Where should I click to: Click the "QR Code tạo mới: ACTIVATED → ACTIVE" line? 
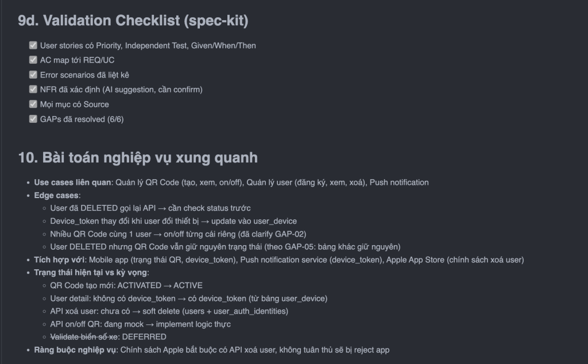point(126,285)
